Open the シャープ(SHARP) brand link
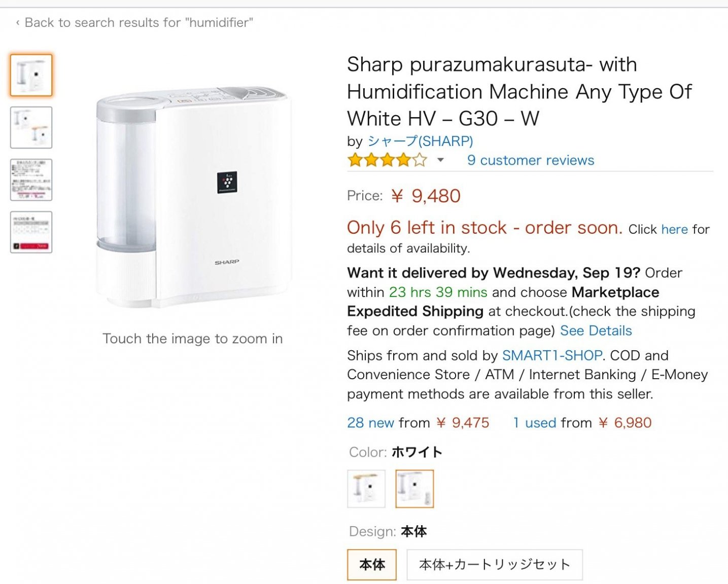 420,141
